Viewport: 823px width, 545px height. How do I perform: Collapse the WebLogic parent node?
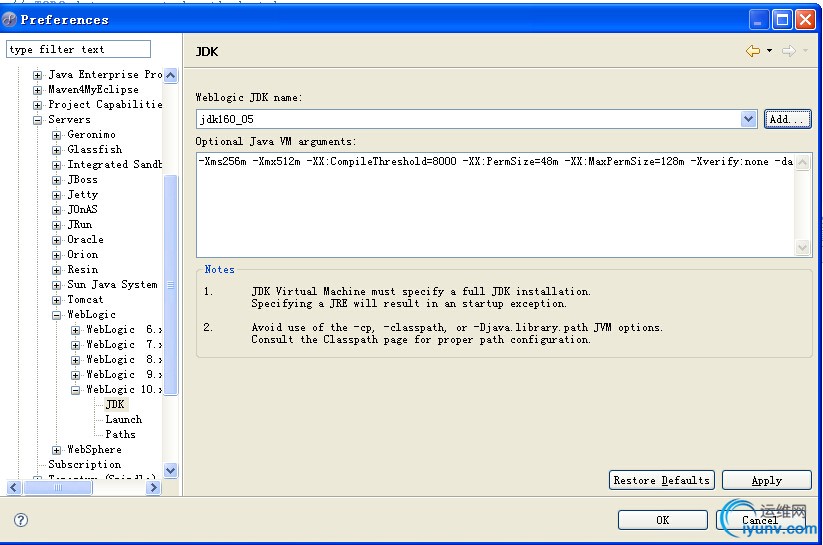56,316
